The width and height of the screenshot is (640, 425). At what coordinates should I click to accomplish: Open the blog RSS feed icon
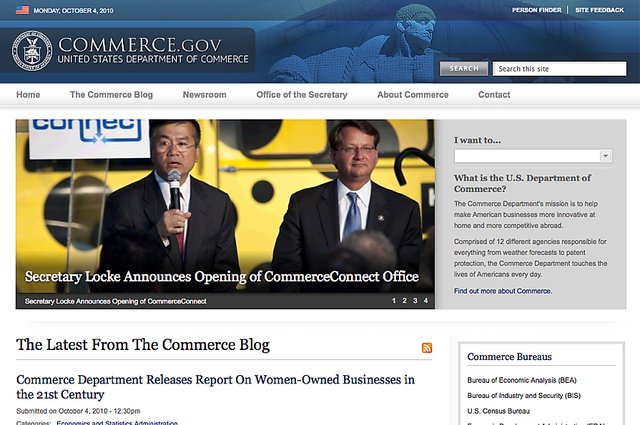coord(427,347)
